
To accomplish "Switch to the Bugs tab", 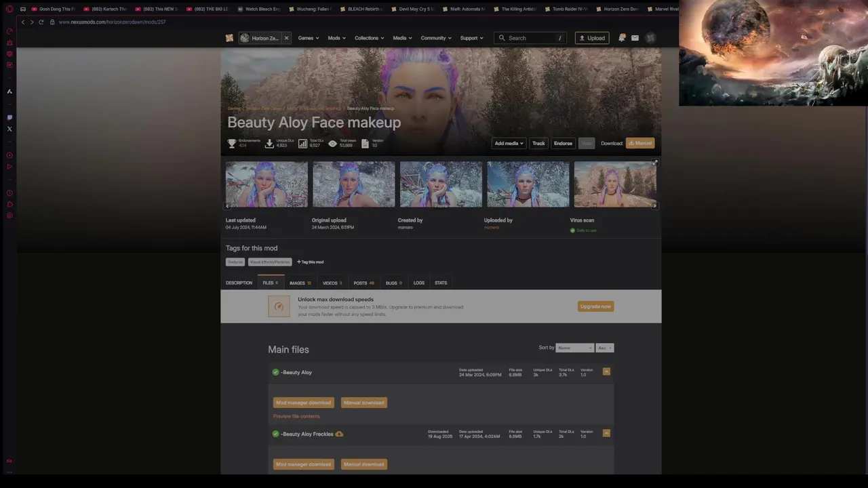I will click(x=394, y=283).
